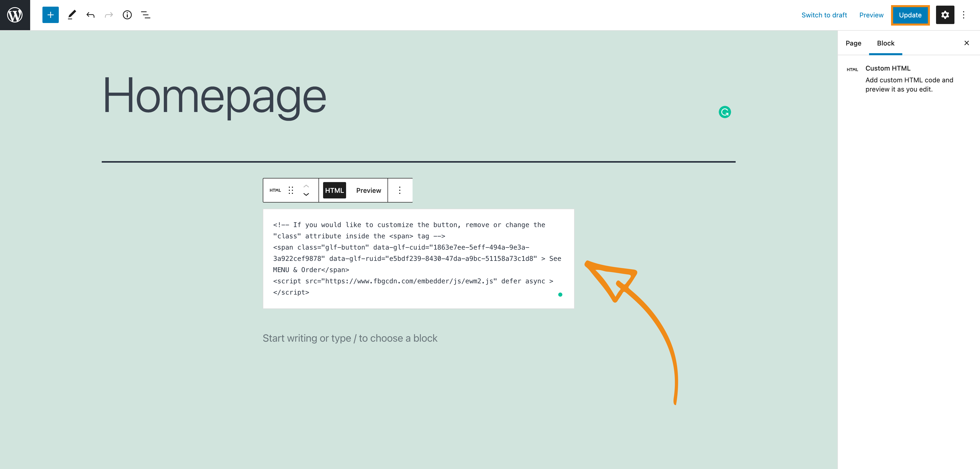Open block options three-dot menu
The width and height of the screenshot is (980, 469).
[400, 190]
